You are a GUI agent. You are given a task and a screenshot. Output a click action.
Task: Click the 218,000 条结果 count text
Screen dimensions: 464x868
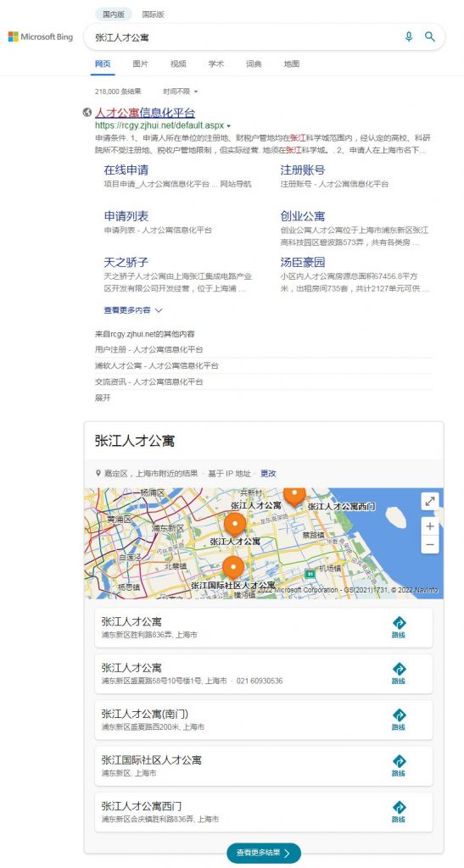tap(118, 92)
